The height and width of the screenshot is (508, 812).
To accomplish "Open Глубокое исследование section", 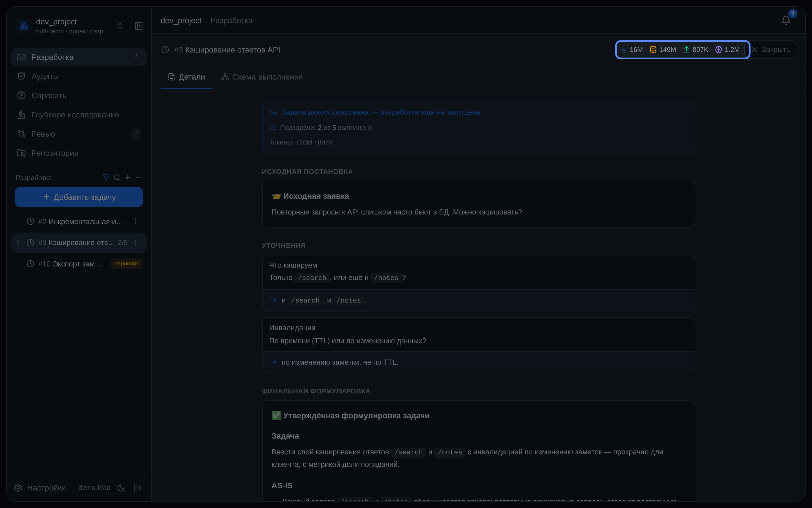I will [x=79, y=115].
